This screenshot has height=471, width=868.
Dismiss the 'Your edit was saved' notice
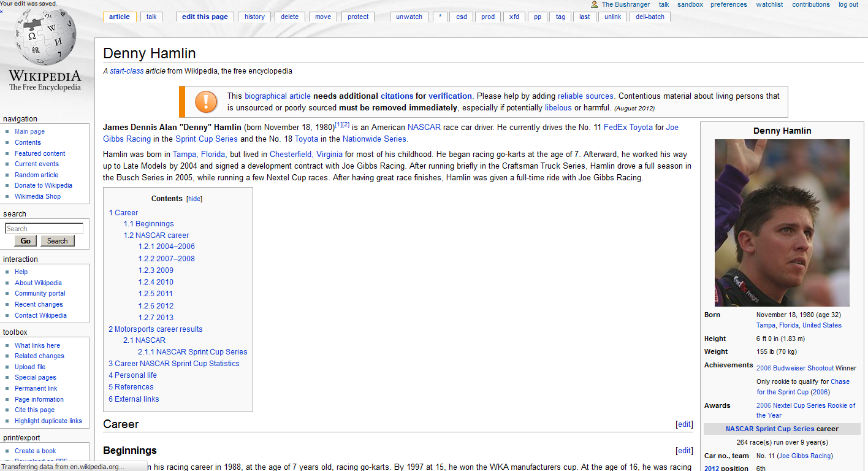(2, 11)
